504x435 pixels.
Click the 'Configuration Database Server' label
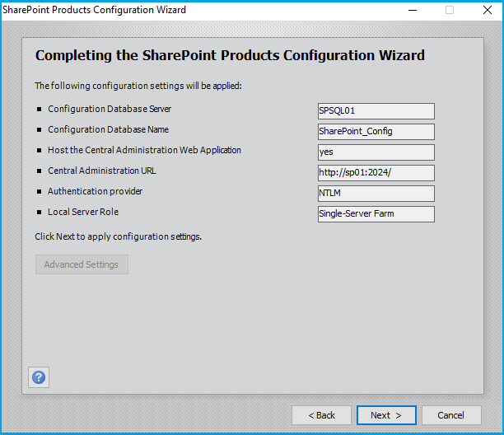[x=110, y=109]
